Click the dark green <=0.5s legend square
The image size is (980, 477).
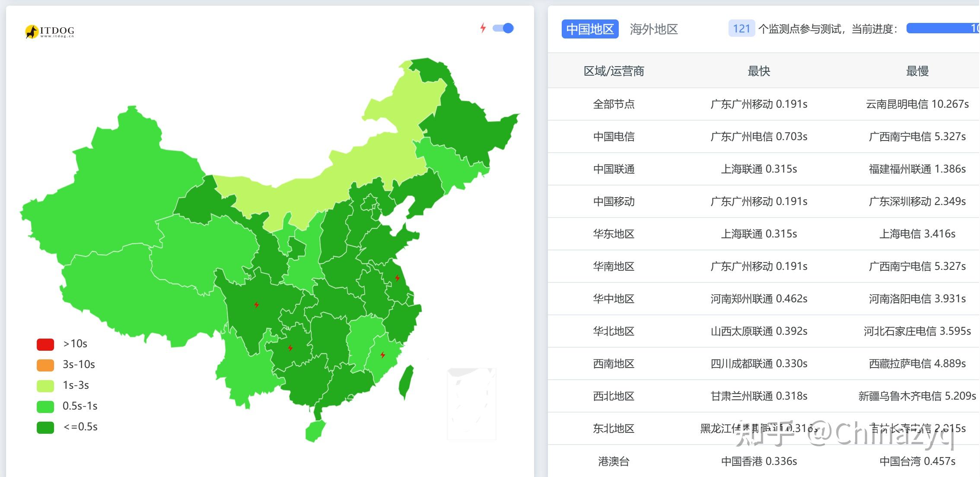[45, 427]
